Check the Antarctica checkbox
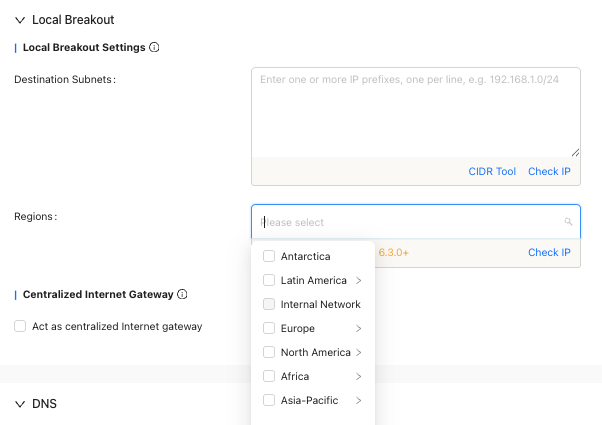602x425 pixels. click(x=269, y=256)
